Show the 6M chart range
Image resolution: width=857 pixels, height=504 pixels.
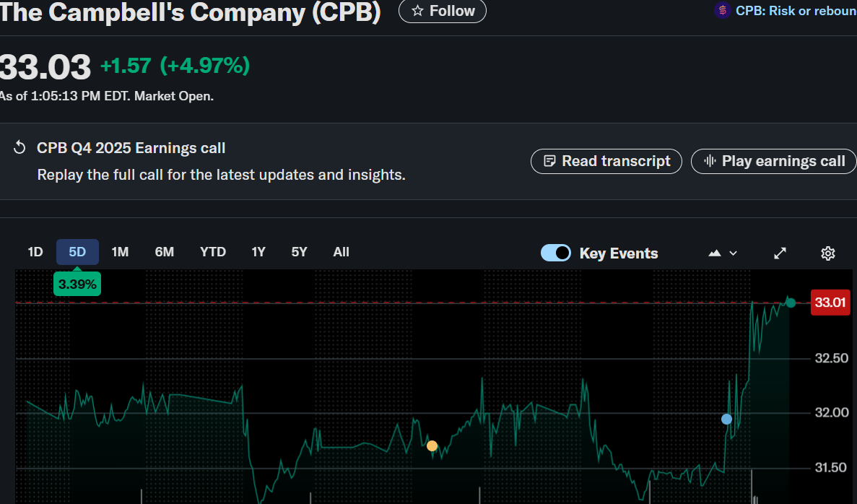[164, 252]
